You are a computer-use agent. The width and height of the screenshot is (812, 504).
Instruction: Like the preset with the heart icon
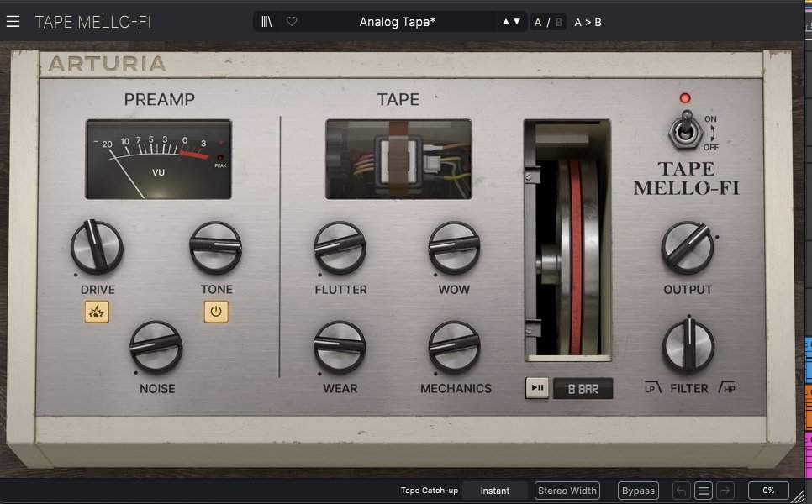[x=290, y=21]
